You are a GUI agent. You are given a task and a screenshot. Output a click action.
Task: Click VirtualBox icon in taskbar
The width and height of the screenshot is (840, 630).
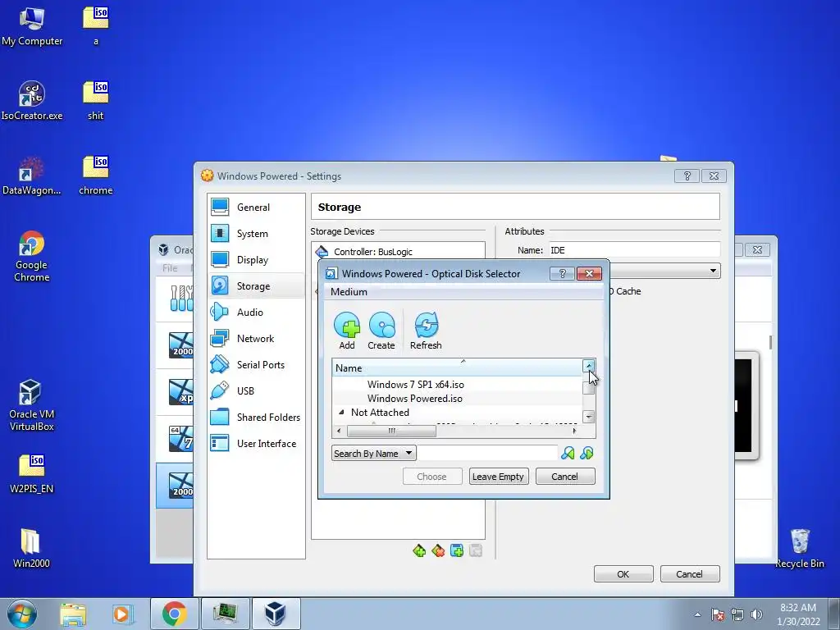tap(276, 614)
